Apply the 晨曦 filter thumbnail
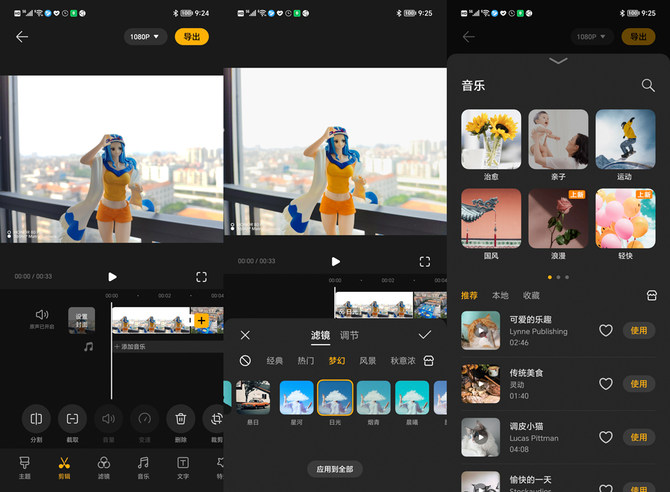This screenshot has width=670, height=492. click(x=412, y=398)
